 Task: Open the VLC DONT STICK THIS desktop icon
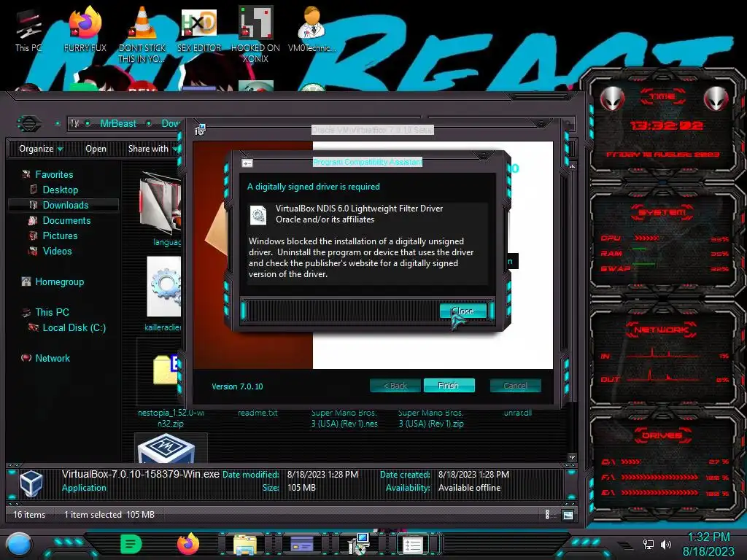pyautogui.click(x=142, y=34)
